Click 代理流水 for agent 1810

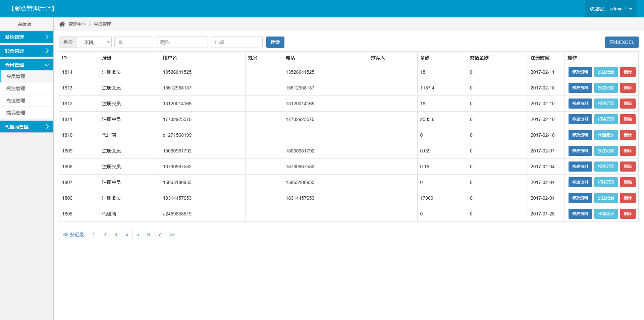pos(606,135)
